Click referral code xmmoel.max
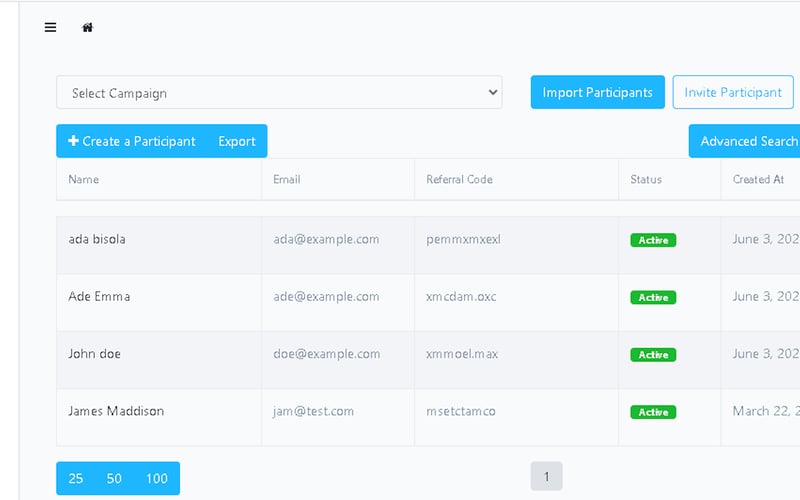Viewport: 800px width, 500px height. pos(462,354)
